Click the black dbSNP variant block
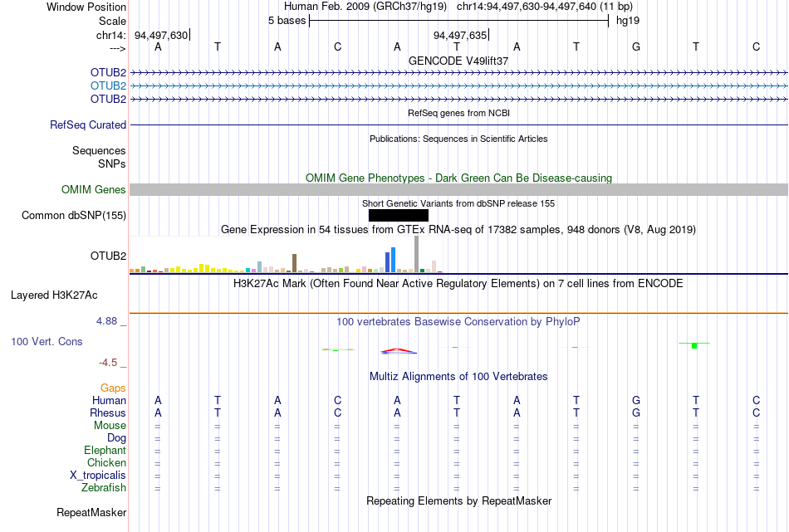This screenshot has width=789, height=532. (399, 215)
